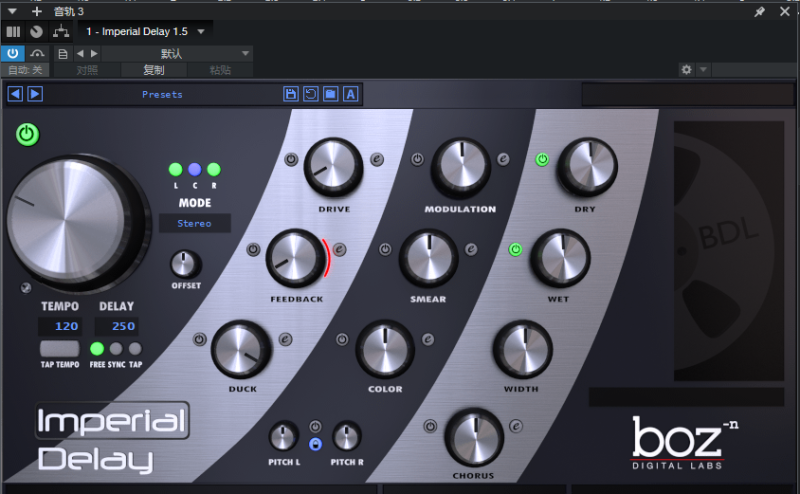Open the preset folder icon
The image size is (800, 494).
[331, 94]
